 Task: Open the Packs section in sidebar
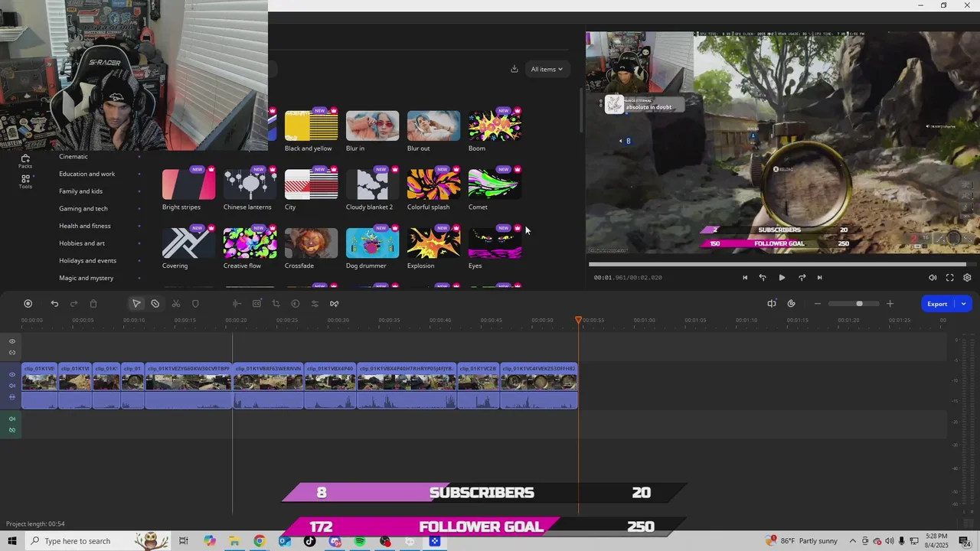(x=25, y=161)
